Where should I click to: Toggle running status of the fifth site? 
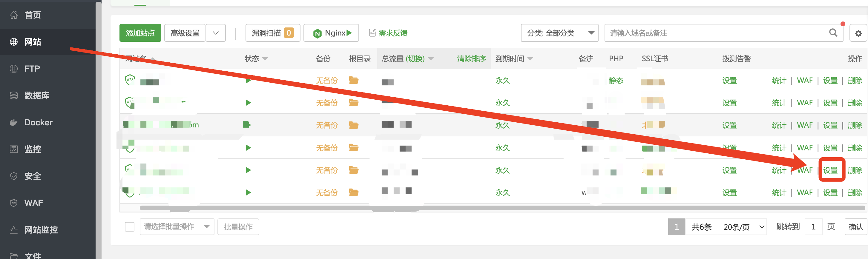click(248, 170)
